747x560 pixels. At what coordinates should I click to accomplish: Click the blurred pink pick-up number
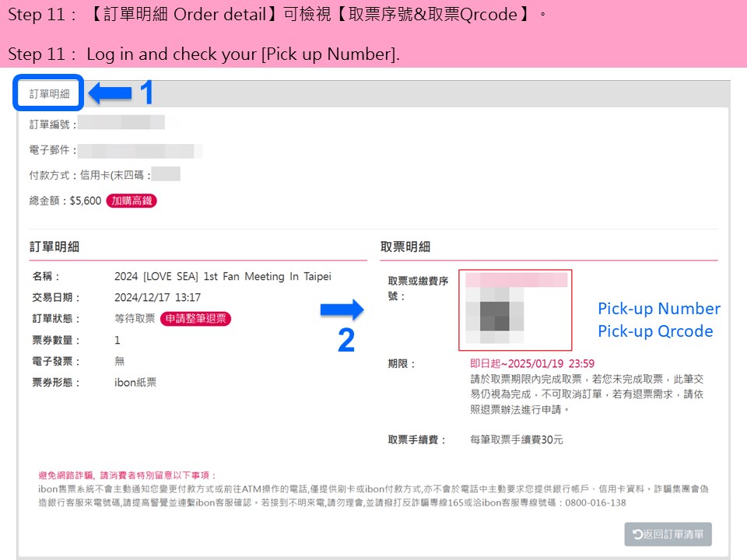coord(517,279)
